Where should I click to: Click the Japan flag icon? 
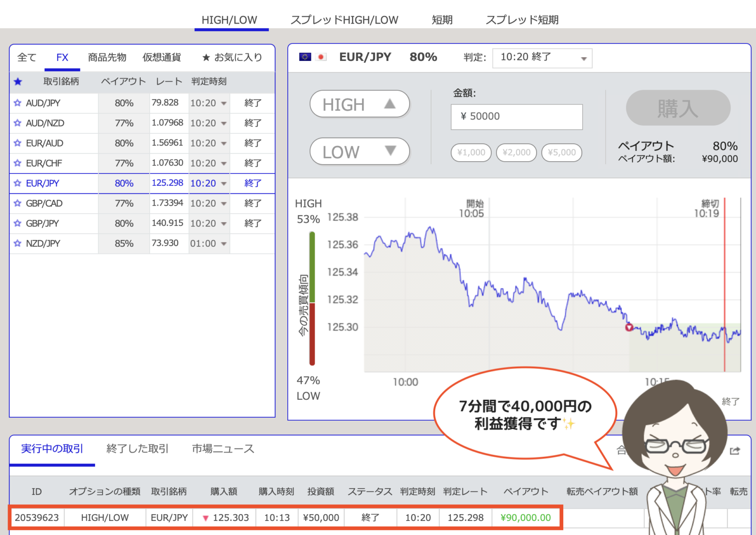point(321,57)
